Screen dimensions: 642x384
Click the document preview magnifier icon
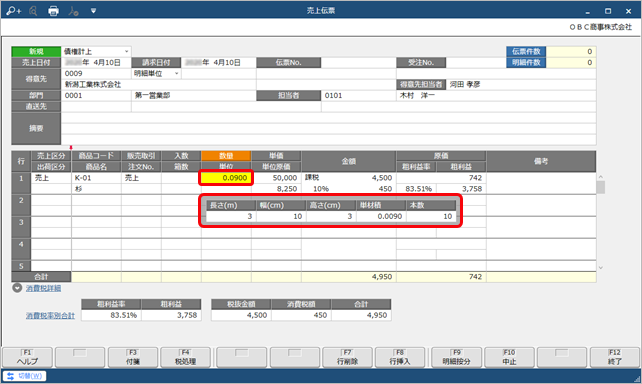click(33, 11)
